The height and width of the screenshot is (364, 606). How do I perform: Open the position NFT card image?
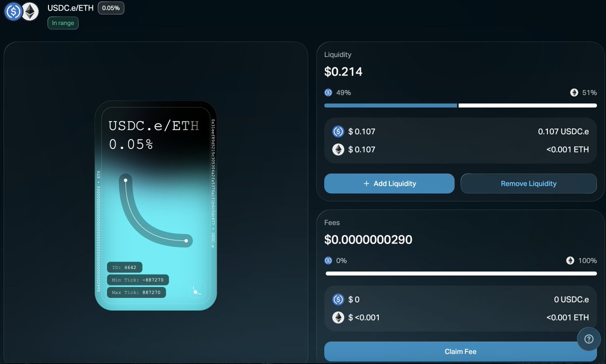156,205
